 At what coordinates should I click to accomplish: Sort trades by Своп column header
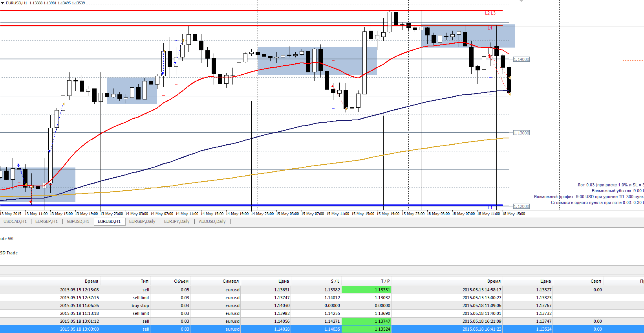[x=596, y=281]
